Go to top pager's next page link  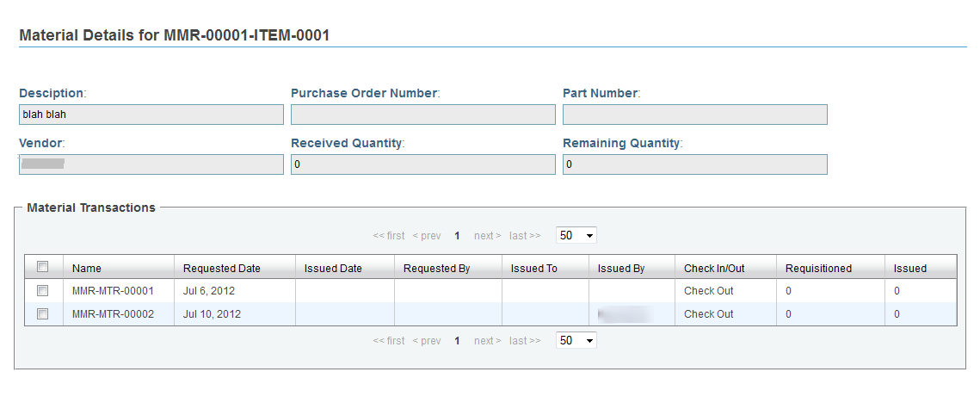tap(488, 236)
